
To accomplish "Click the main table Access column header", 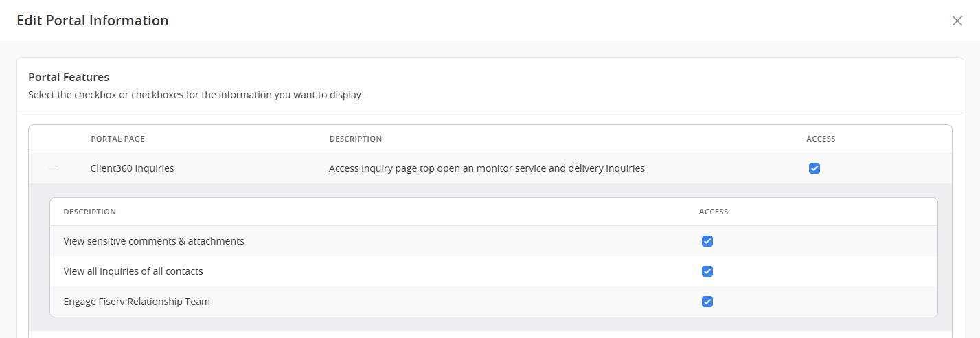I will click(821, 139).
